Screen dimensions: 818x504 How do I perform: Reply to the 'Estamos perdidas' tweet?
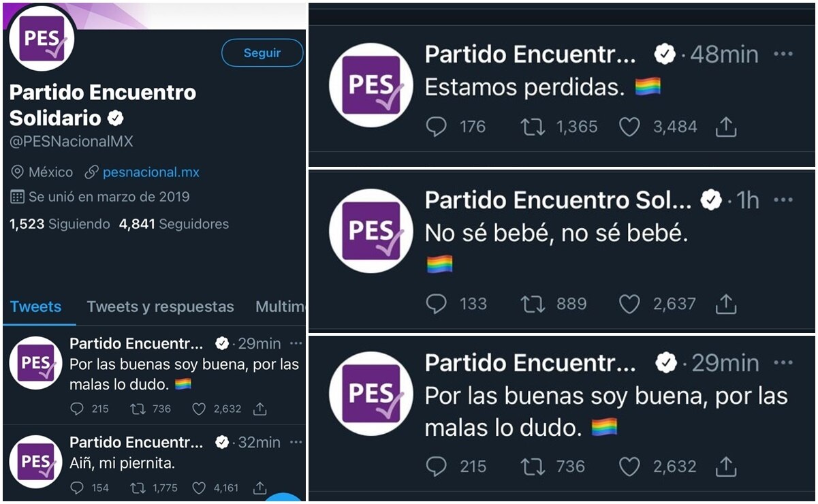tap(437, 127)
